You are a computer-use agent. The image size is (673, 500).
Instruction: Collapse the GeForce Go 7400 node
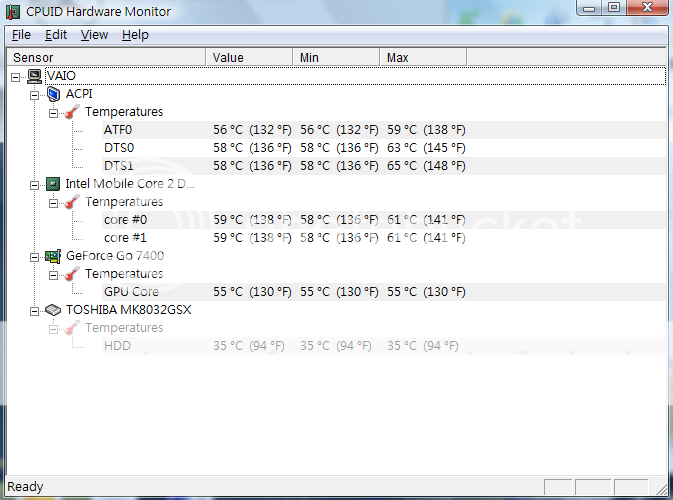tap(34, 257)
